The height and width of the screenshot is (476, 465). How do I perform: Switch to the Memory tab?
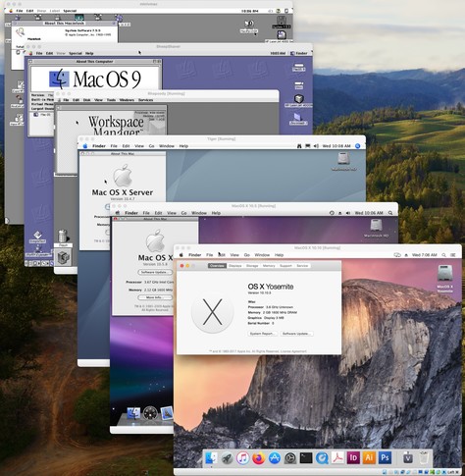(269, 266)
